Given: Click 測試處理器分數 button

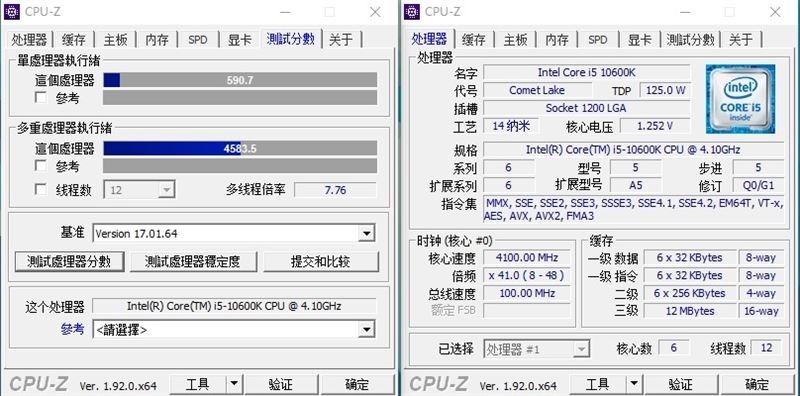Looking at the screenshot, I should [69, 262].
